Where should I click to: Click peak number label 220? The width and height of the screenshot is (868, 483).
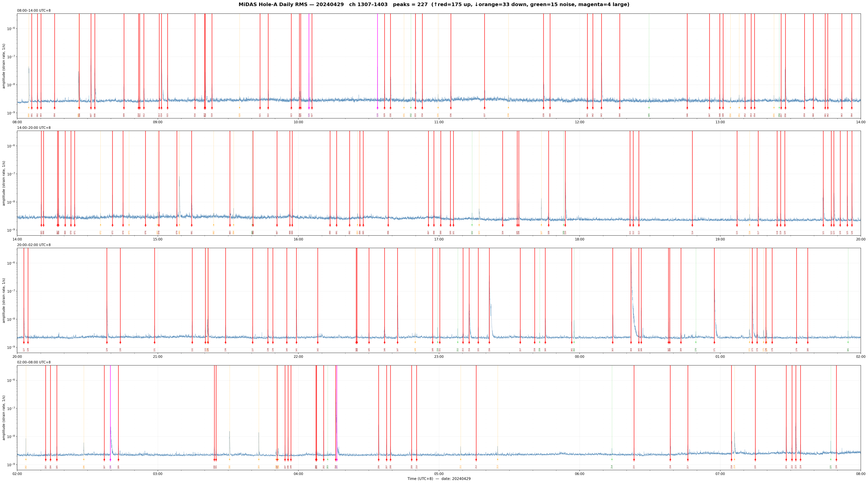tap(755, 467)
